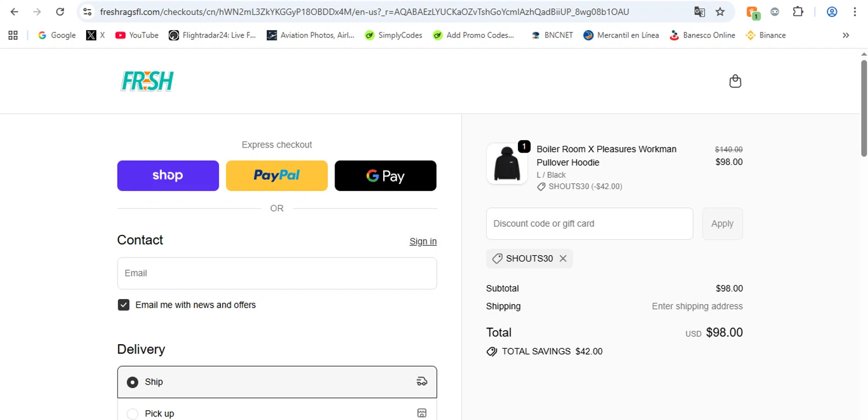This screenshot has width=868, height=420.
Task: Open Banesco Online bookmark
Action: [x=702, y=35]
